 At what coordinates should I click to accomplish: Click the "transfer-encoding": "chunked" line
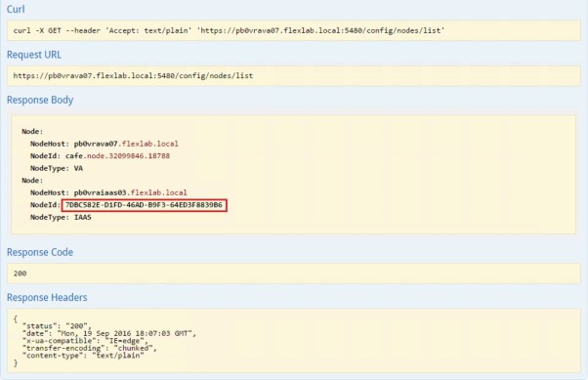[89, 348]
